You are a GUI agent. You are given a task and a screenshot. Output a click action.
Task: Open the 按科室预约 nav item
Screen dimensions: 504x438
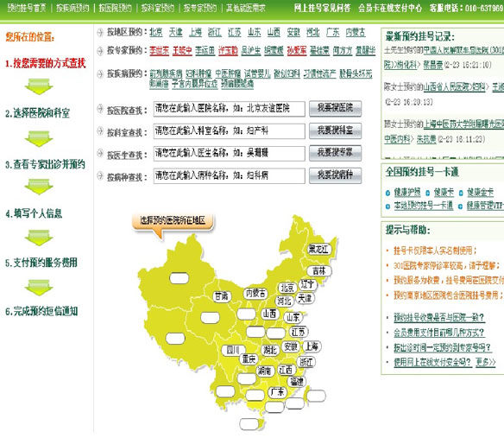pyautogui.click(x=157, y=8)
